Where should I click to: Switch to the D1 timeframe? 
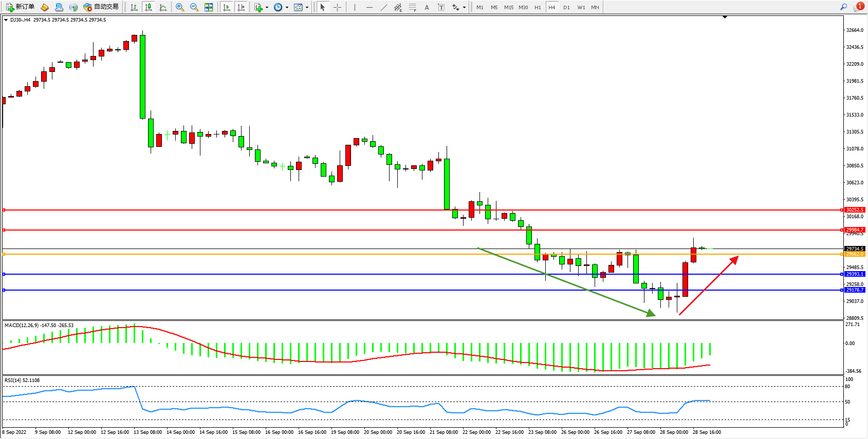pyautogui.click(x=566, y=8)
